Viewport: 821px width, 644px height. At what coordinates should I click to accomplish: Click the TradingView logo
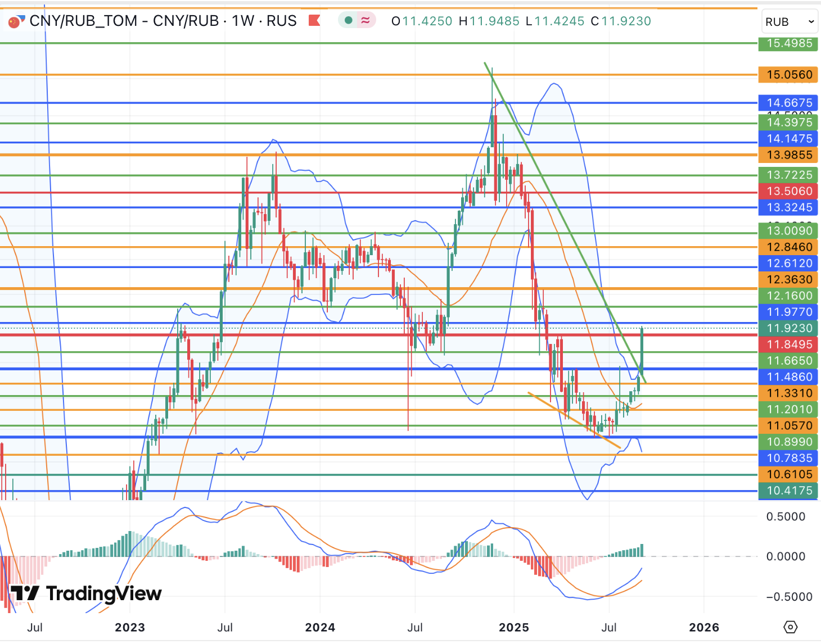(86, 593)
